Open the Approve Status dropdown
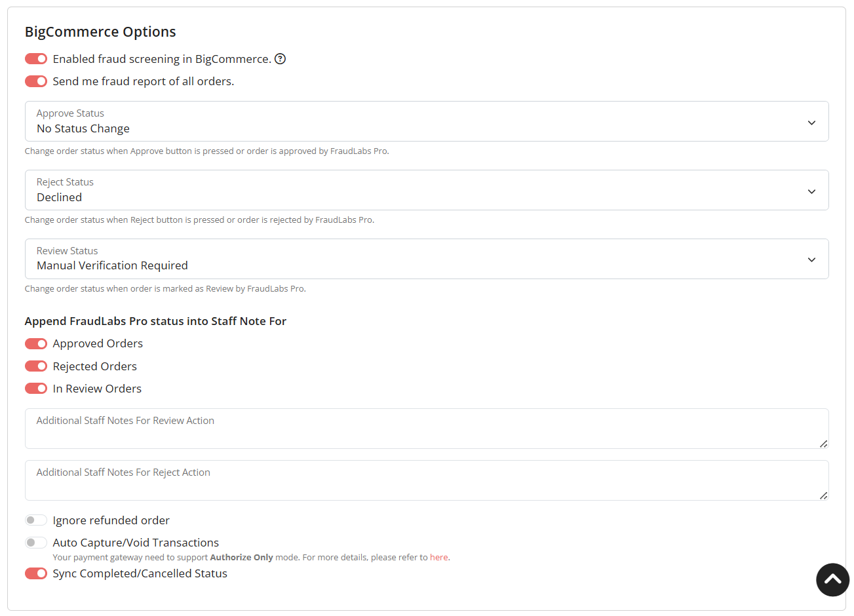The image size is (854, 616). [x=427, y=121]
